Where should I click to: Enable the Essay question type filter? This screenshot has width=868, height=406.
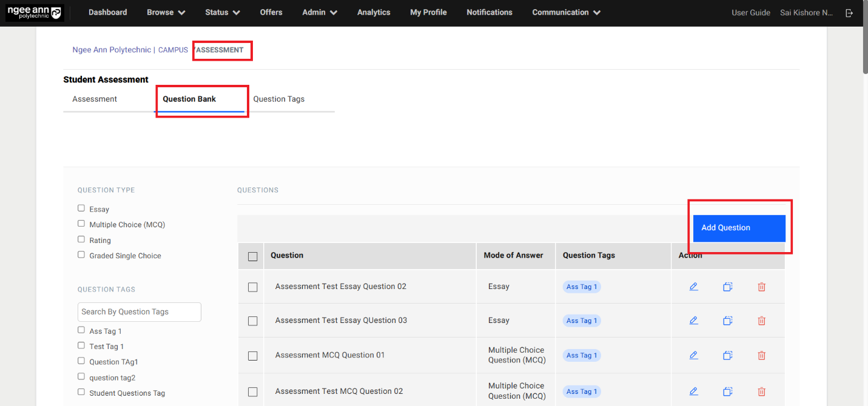point(81,208)
